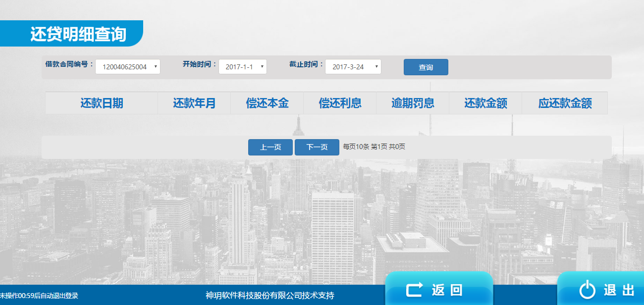The height and width of the screenshot is (305, 644).
Task: Click the 还款日期 column header
Action: 102,103
